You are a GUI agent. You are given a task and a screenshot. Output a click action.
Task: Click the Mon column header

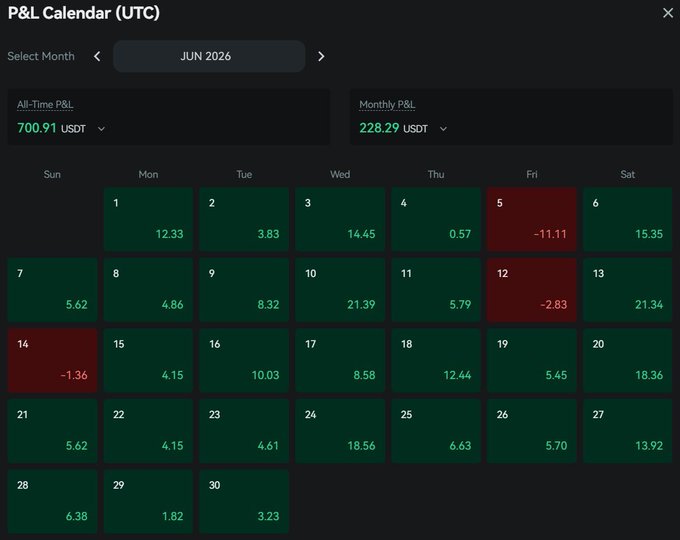[148, 174]
